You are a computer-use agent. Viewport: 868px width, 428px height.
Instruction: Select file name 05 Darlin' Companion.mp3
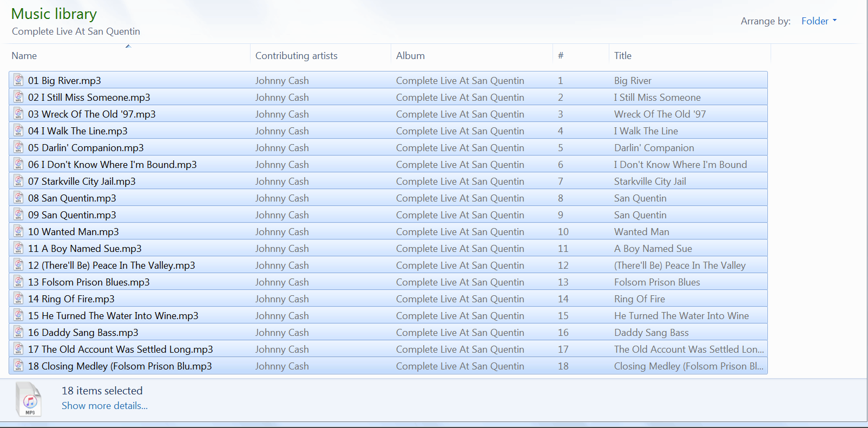pos(86,148)
